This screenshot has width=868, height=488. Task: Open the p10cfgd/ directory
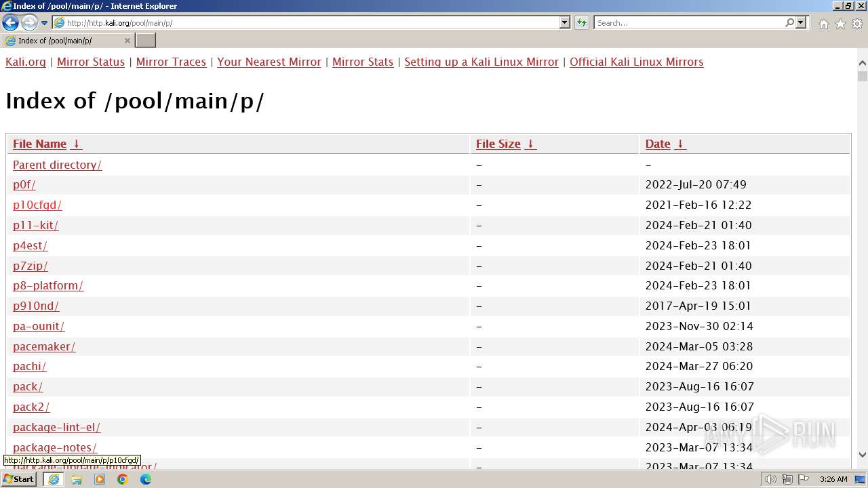click(37, 205)
